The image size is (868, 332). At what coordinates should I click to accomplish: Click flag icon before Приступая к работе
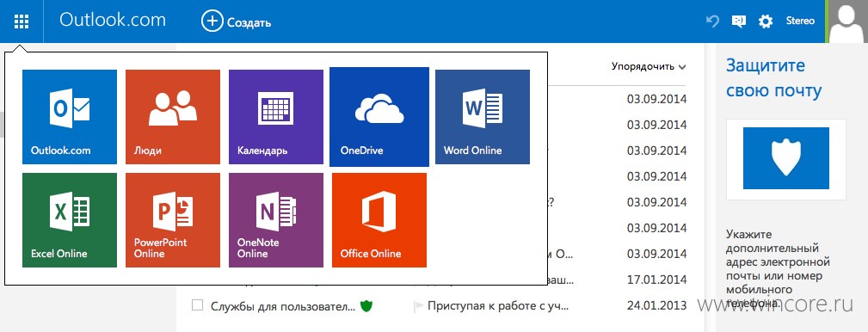tap(418, 305)
